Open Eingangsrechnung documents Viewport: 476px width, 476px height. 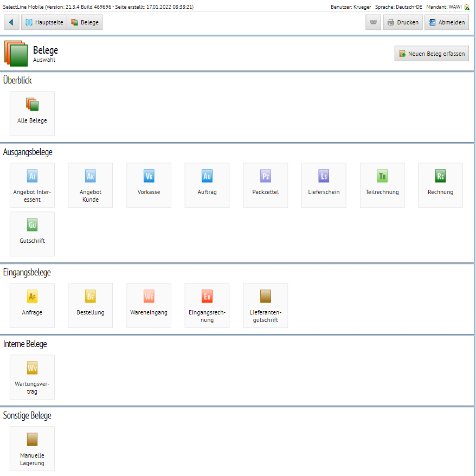pos(207,306)
